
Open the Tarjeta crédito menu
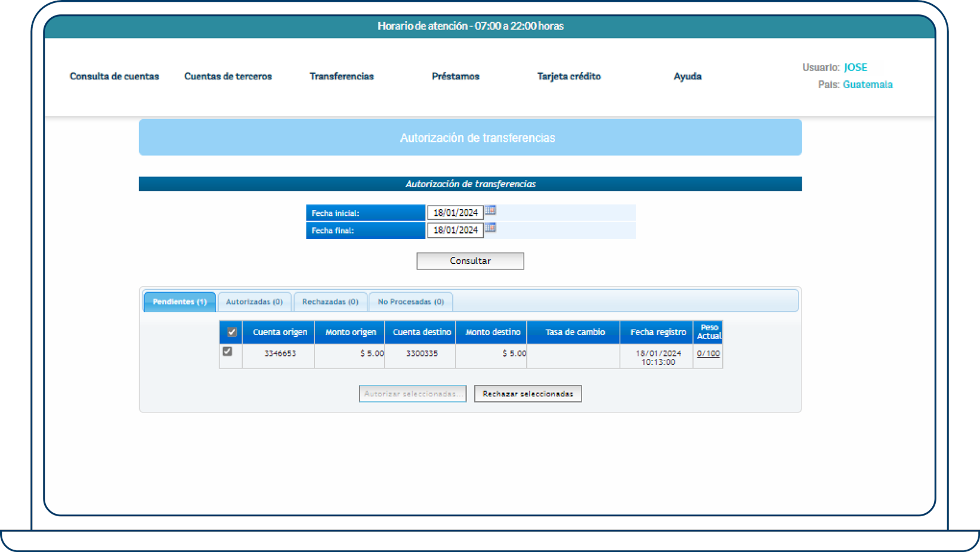568,76
